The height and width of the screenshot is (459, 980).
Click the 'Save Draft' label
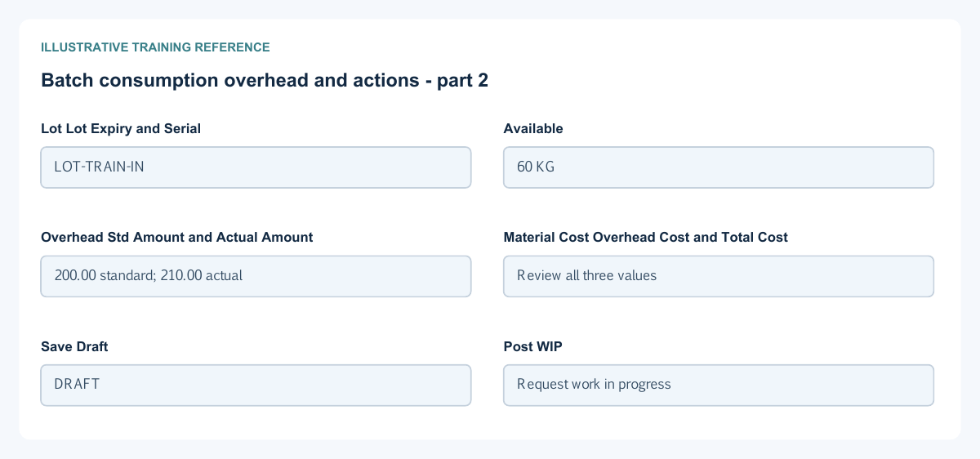(74, 346)
